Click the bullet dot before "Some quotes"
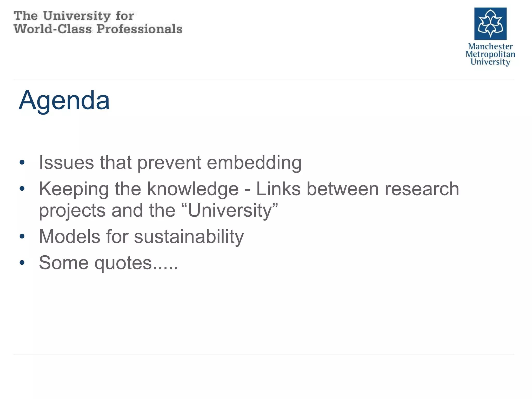The height and width of the screenshot is (399, 532). point(22,263)
